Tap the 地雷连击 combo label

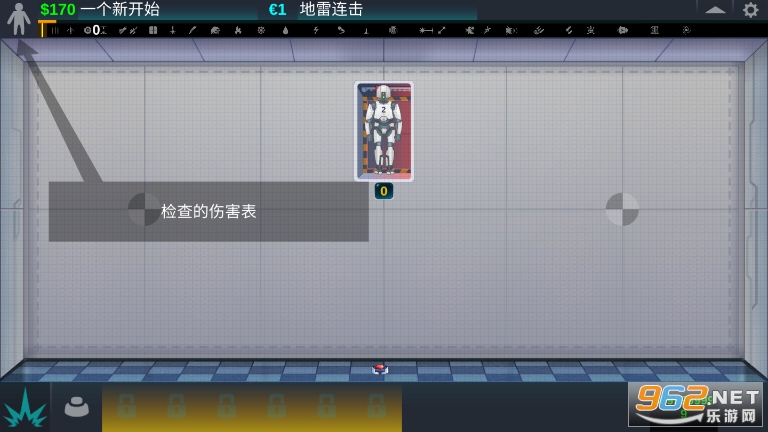click(x=331, y=9)
